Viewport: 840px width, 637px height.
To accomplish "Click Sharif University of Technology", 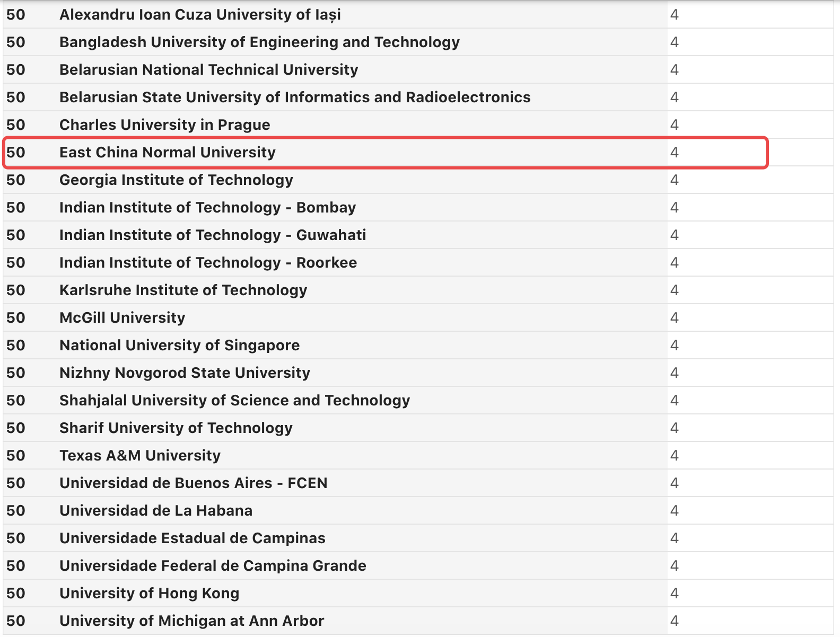I will [176, 428].
